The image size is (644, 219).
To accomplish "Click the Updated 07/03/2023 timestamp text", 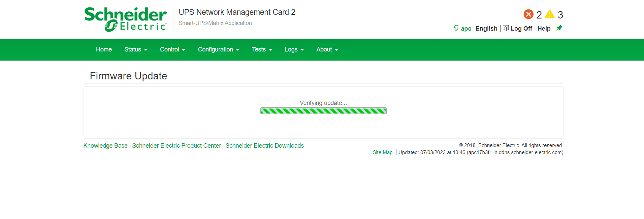I will click(481, 152).
